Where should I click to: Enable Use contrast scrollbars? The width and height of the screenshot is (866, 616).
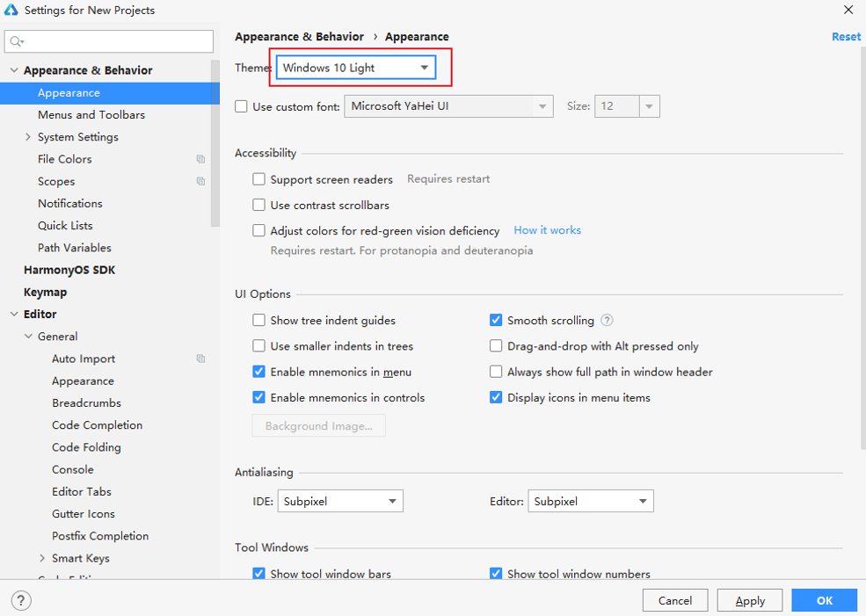coord(258,205)
